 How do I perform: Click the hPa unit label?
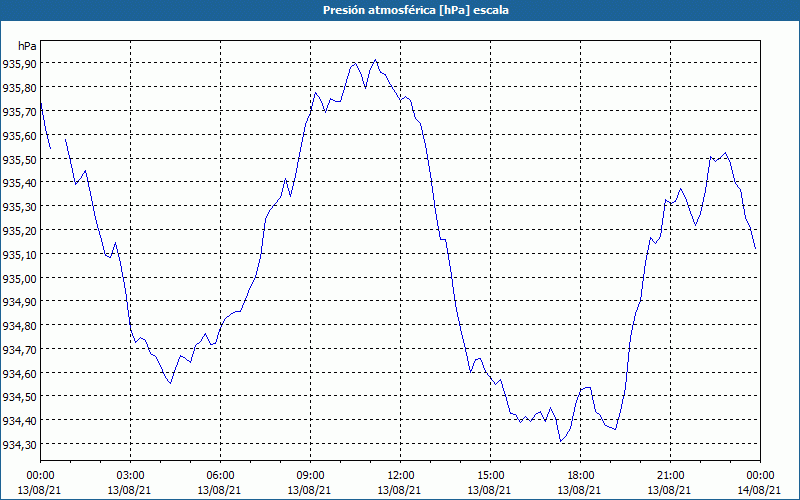click(27, 46)
